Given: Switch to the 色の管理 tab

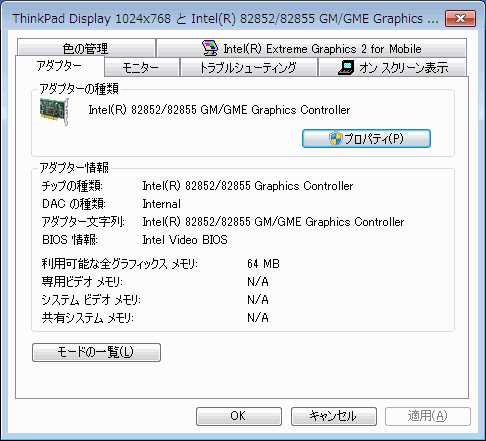Looking at the screenshot, I should pyautogui.click(x=86, y=48).
